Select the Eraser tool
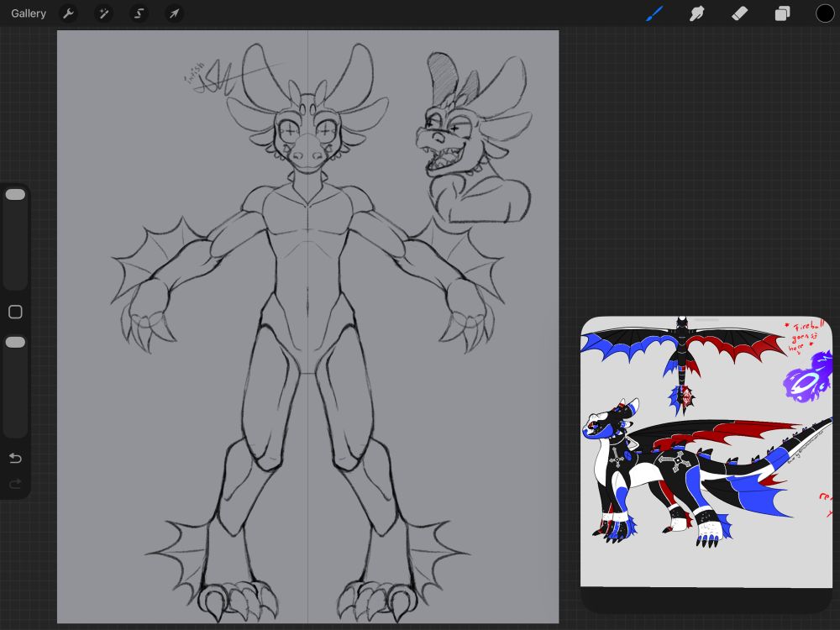 tap(740, 13)
